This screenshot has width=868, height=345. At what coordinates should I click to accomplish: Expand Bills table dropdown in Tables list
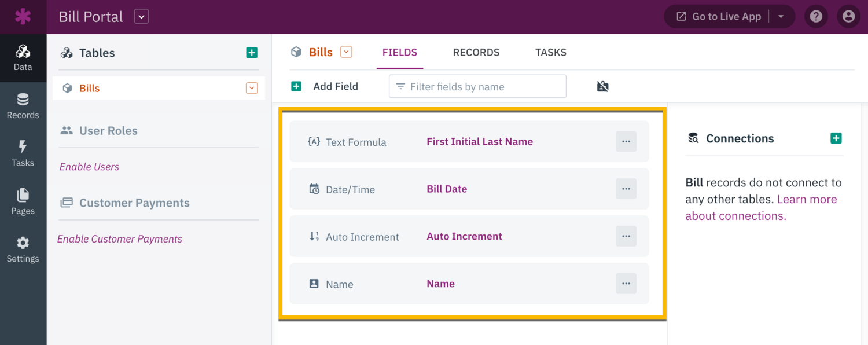252,89
